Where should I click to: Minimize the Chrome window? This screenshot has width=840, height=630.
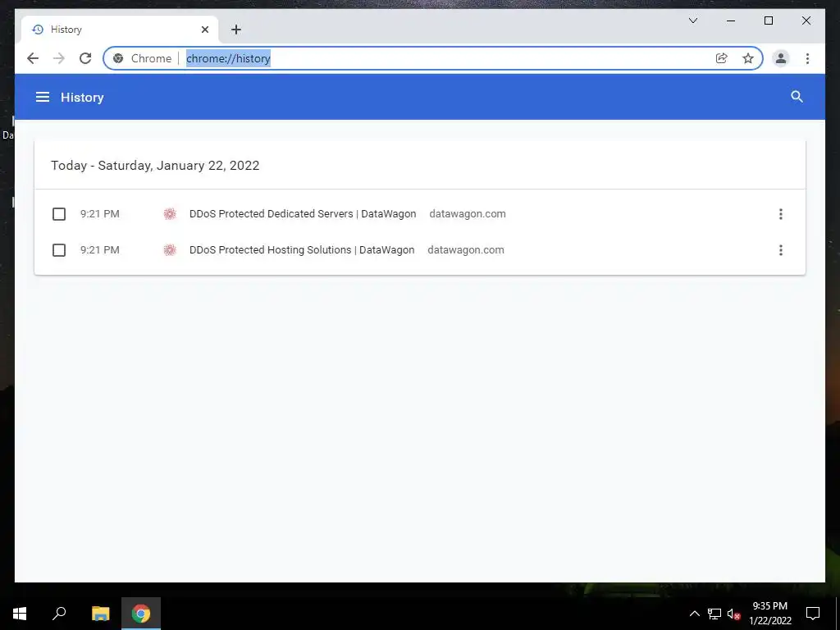[x=731, y=21]
